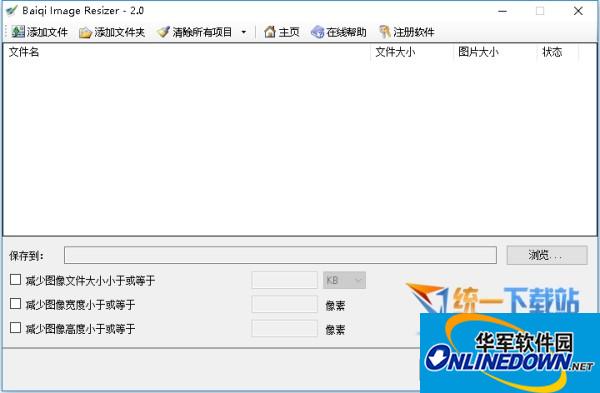Check the 减少图像高度小于或等于 checkbox
Viewport: 600px width, 393px height.
[x=15, y=328]
